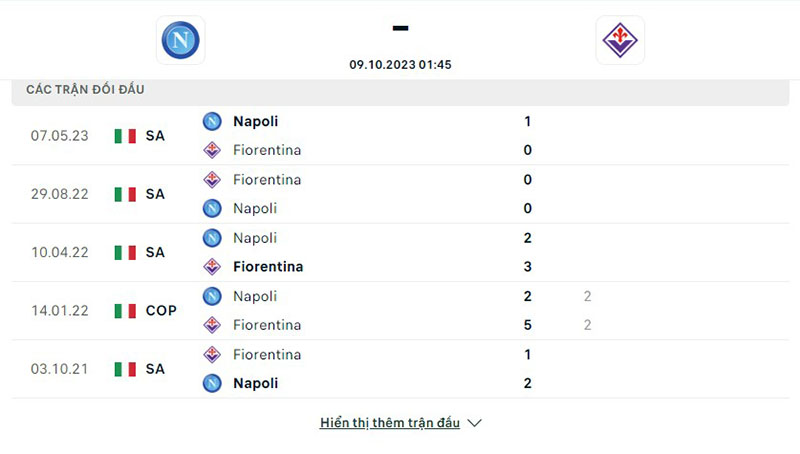
Task: Click Fiorentina logo in 03.10.21 match
Action: click(212, 354)
